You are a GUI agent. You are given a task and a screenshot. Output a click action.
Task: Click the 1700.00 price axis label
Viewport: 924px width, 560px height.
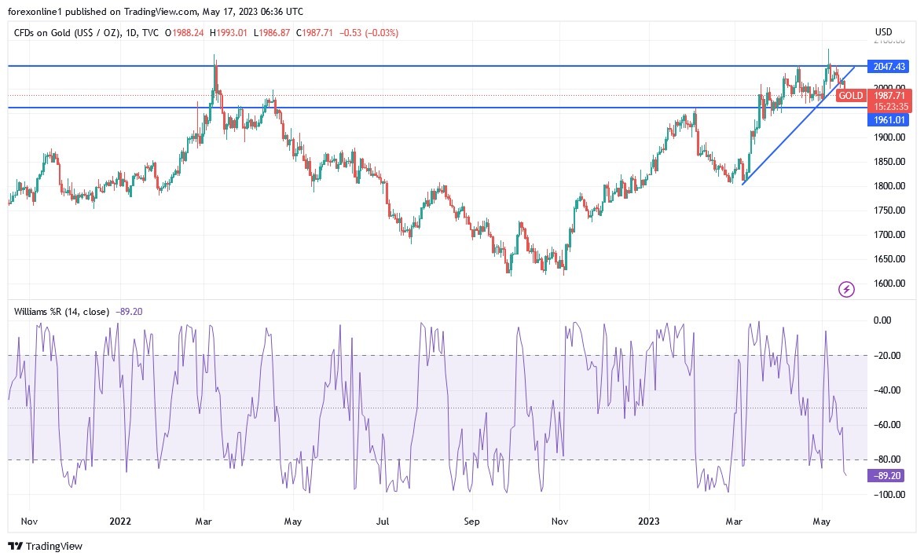click(x=889, y=234)
